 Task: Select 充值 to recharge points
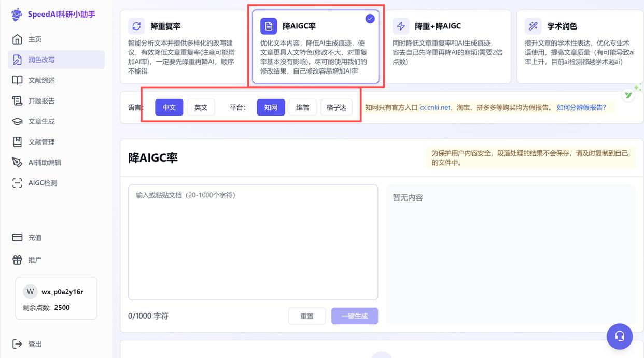[x=35, y=237]
